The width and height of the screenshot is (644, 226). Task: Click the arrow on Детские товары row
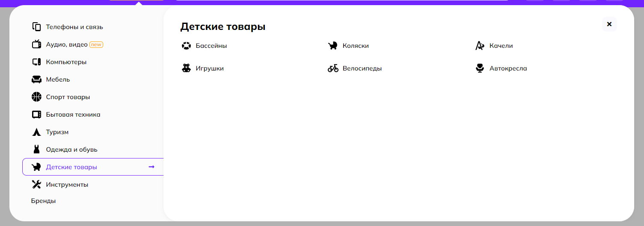151,167
